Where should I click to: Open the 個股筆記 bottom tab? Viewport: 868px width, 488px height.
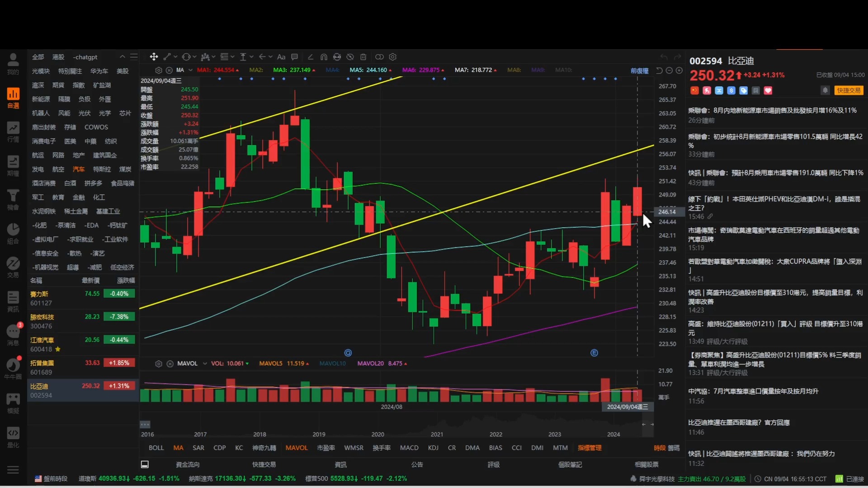570,465
